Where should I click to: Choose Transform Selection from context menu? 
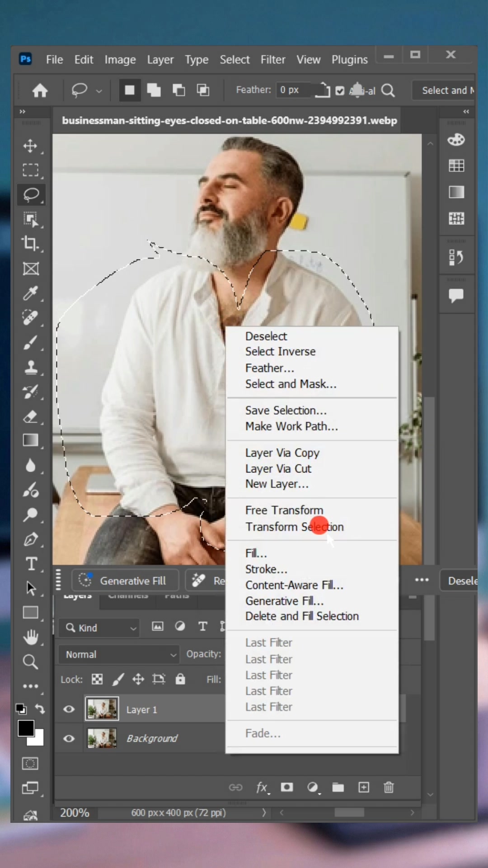tap(295, 527)
